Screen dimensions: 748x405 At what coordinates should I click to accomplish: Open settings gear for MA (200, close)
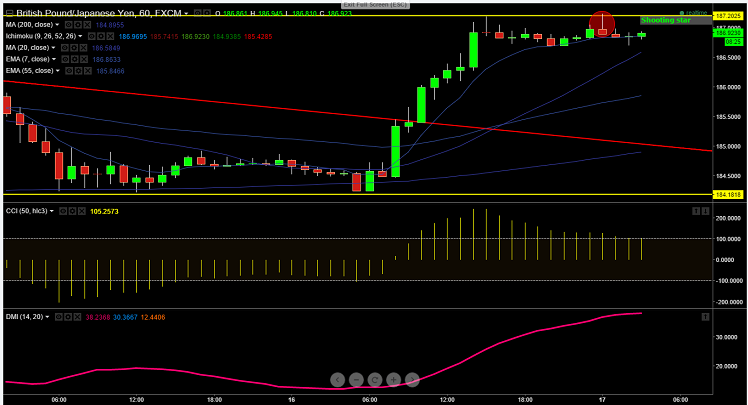(x=77, y=25)
